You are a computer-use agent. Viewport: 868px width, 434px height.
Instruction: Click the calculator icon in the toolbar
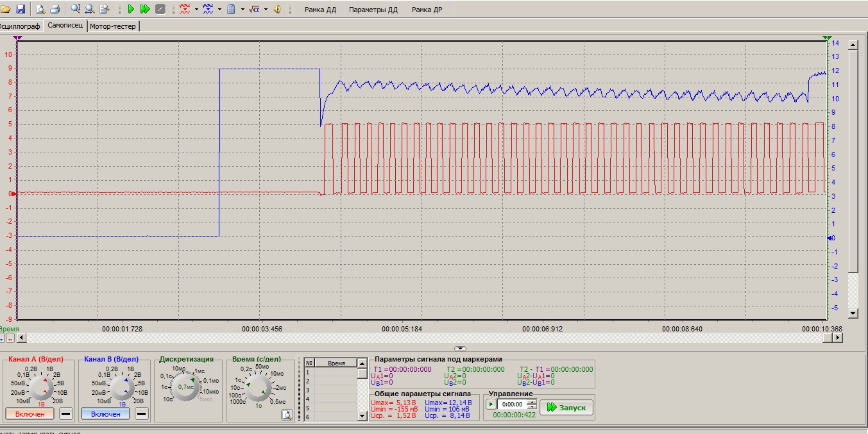[232, 9]
